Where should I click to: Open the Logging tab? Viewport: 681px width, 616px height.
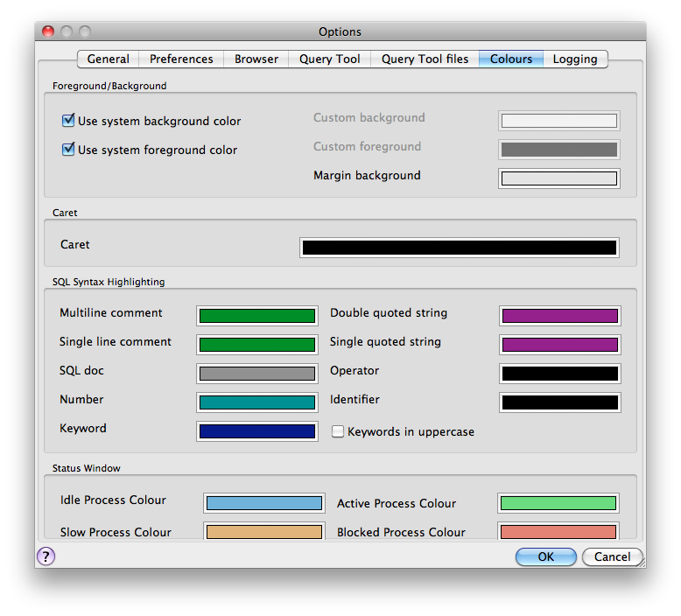coord(575,59)
